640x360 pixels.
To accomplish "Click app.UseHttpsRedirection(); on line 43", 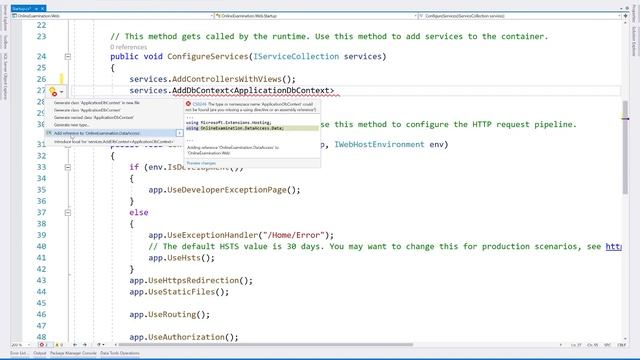I will click(191, 280).
